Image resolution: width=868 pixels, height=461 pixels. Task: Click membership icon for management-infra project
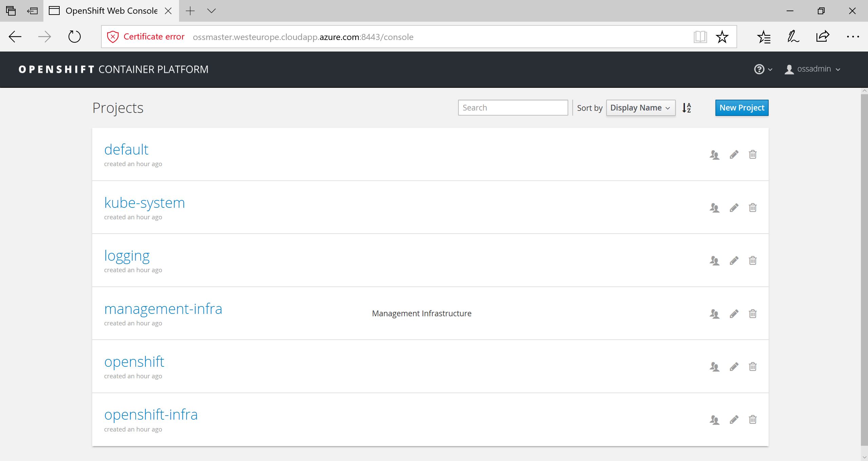(x=714, y=314)
